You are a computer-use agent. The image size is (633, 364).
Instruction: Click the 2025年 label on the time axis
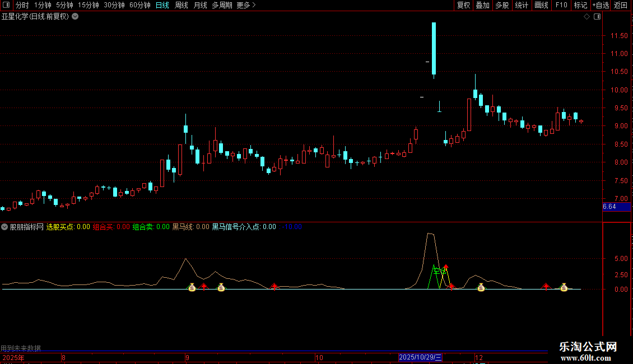(13, 357)
